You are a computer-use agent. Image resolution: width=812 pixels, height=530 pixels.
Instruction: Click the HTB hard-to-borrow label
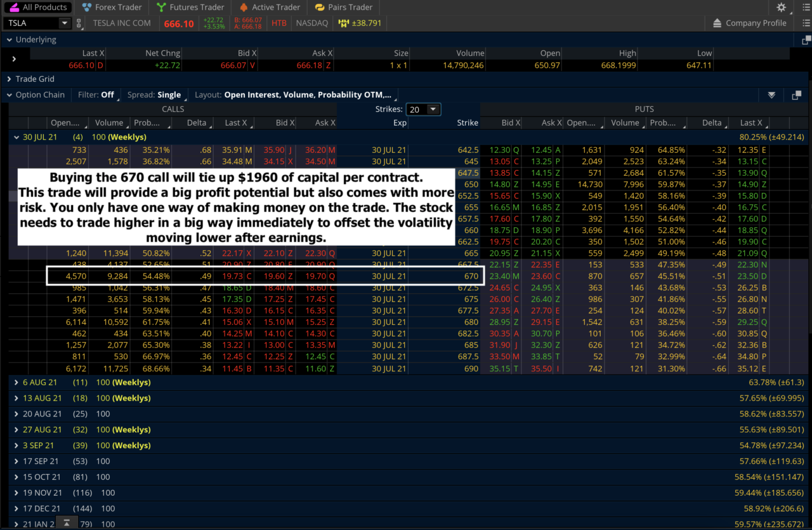(x=279, y=23)
